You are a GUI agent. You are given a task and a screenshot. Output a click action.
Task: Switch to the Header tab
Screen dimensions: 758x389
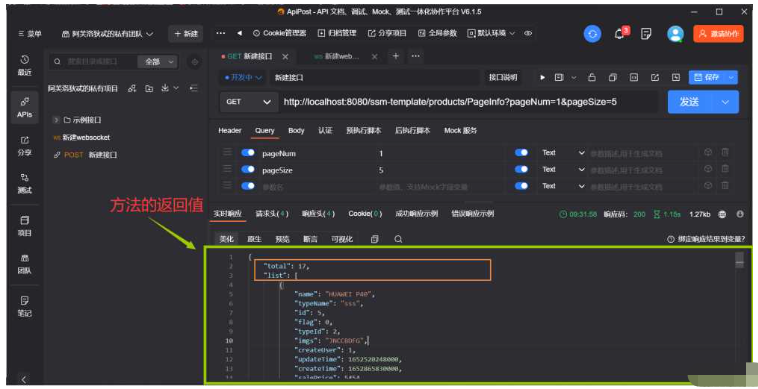click(230, 130)
